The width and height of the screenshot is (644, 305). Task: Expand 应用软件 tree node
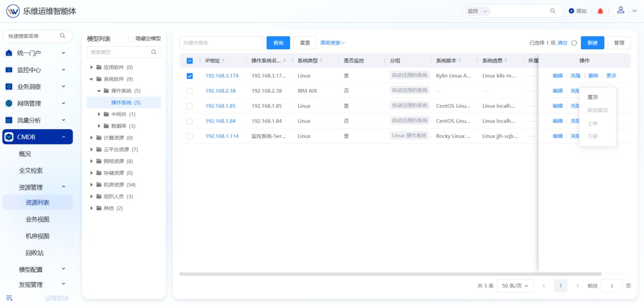click(91, 67)
